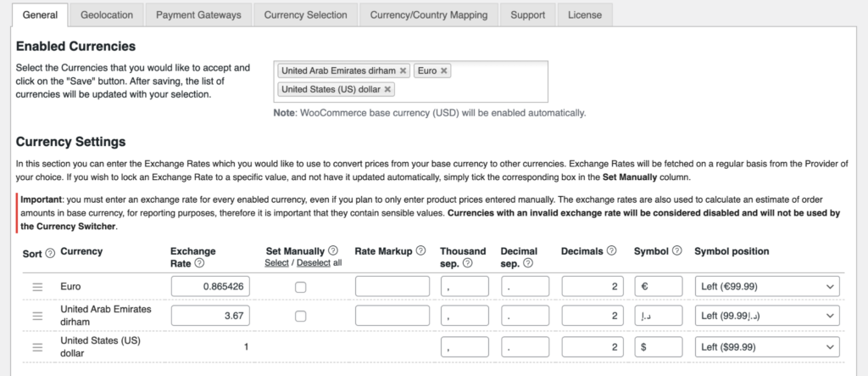The width and height of the screenshot is (868, 376).
Task: Remove the Euro tag from enabled currencies
Action: click(444, 71)
